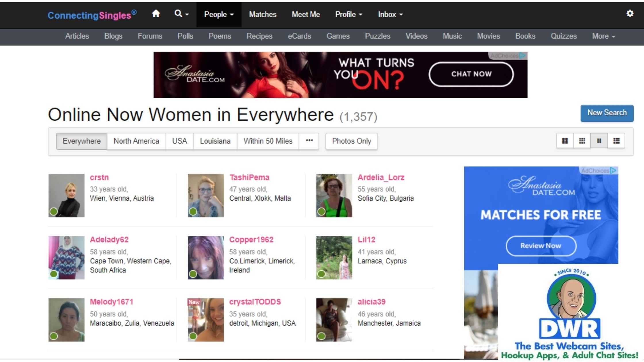The width and height of the screenshot is (644, 362).
Task: Filter by Within 50 Miles
Action: (268, 141)
